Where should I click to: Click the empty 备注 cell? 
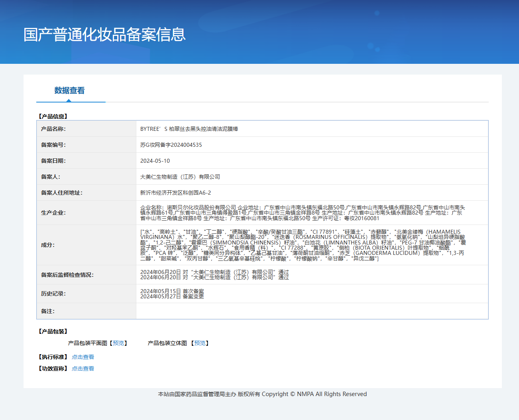[x=312, y=311]
